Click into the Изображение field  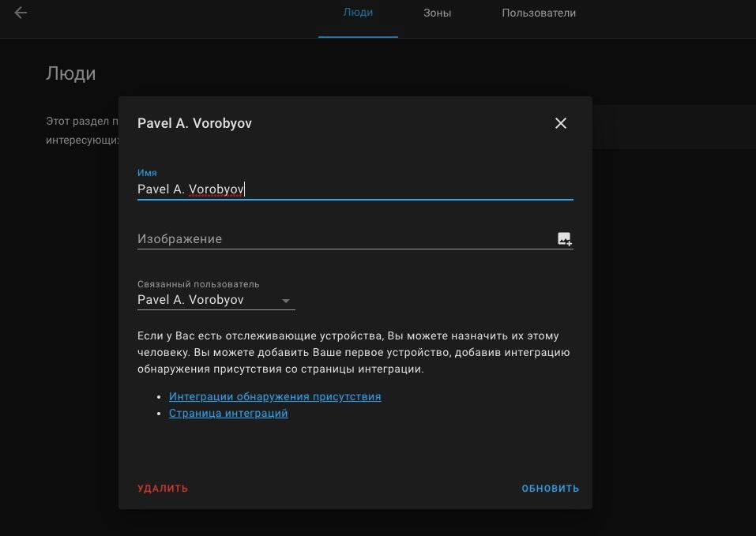pos(340,238)
